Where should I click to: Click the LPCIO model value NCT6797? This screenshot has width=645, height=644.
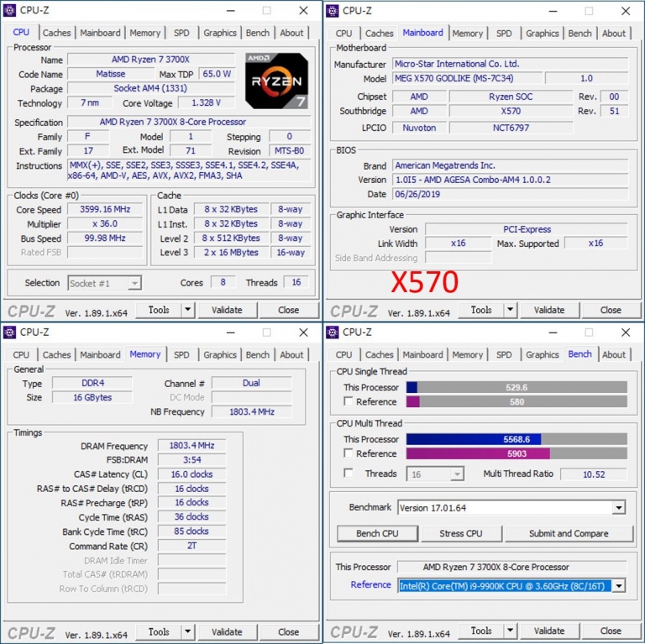[x=511, y=128]
